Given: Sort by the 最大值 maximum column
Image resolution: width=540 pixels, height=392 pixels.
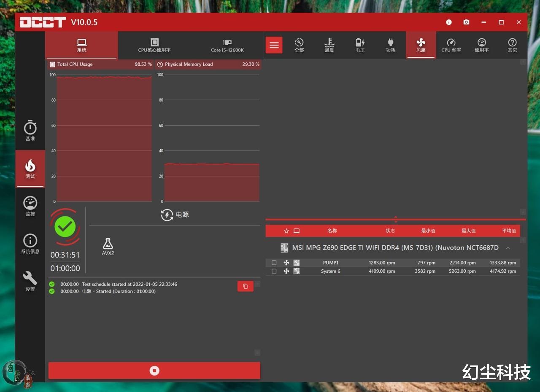Looking at the screenshot, I should pyautogui.click(x=469, y=231).
